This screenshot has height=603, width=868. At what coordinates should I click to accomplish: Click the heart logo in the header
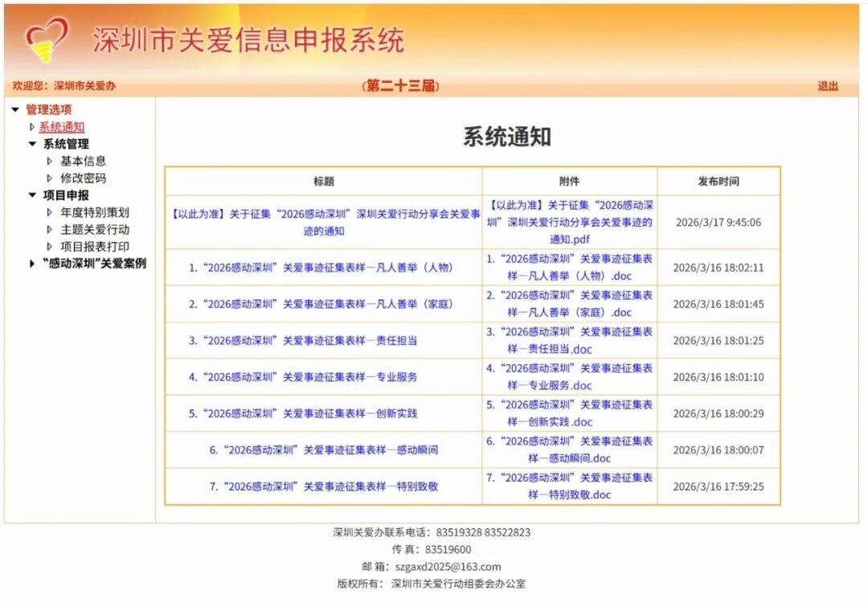[x=47, y=39]
